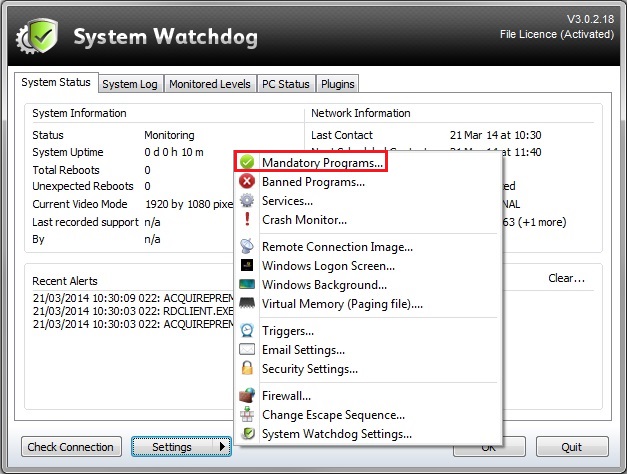Open Virtual Memory (Paging file) option
This screenshot has width=627, height=474.
click(368, 304)
